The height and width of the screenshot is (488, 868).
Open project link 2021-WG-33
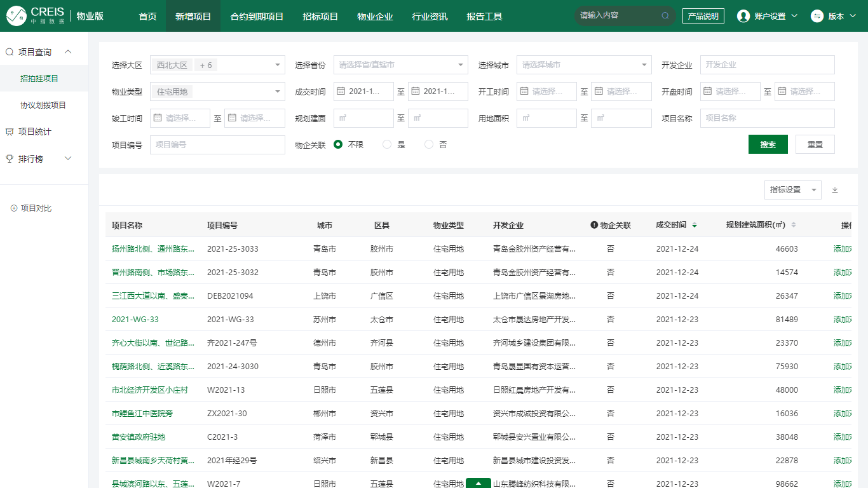pos(135,320)
